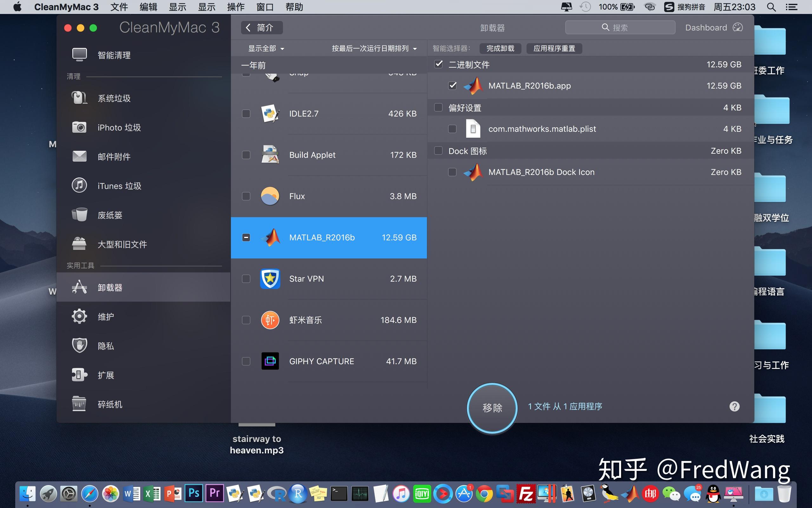Screen dimensions: 812x508
Task: Open the 按最后一次运行日期排列 sort dropdown
Action: pos(374,48)
